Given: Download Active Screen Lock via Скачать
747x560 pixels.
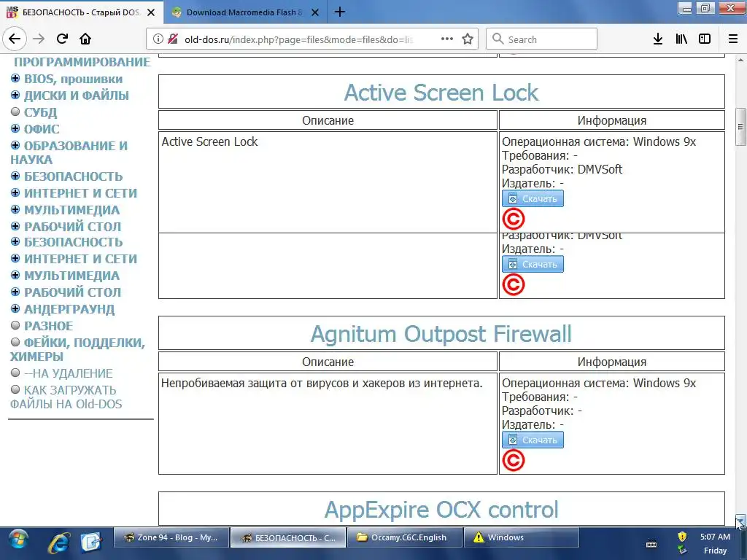Looking at the screenshot, I should pos(533,198).
